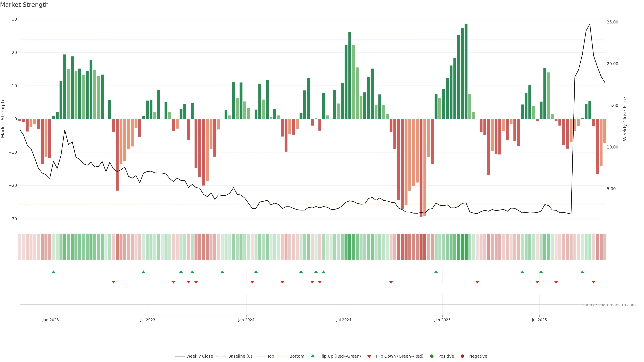Click the Positive green circle legend icon
644x362 pixels.
point(432,356)
